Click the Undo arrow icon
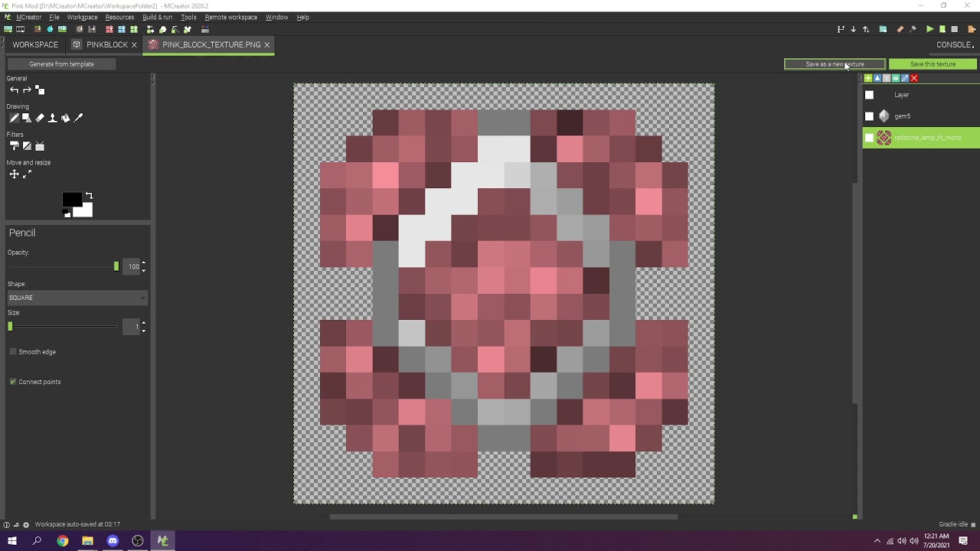The image size is (980, 551). [14, 90]
